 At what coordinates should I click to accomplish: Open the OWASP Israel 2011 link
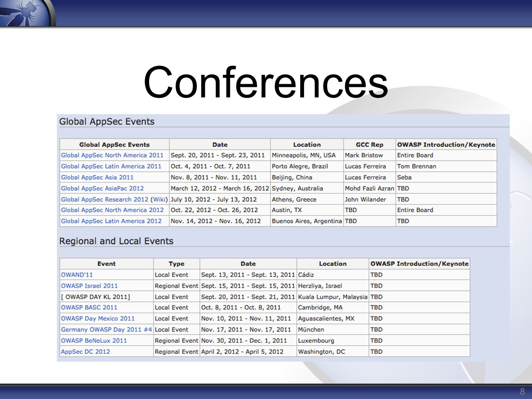pos(89,286)
